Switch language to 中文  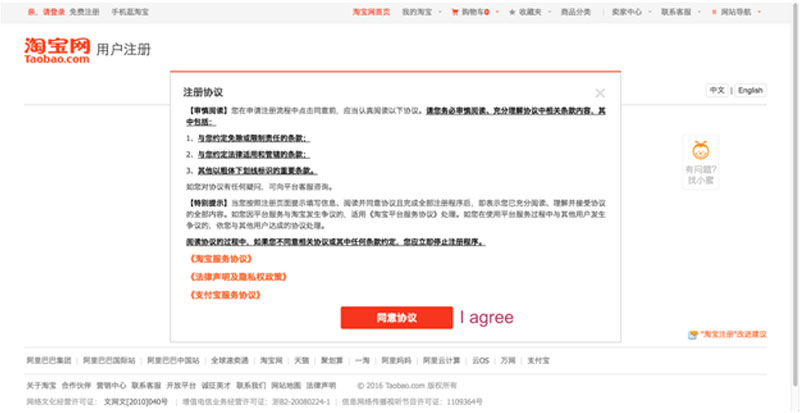pyautogui.click(x=717, y=90)
